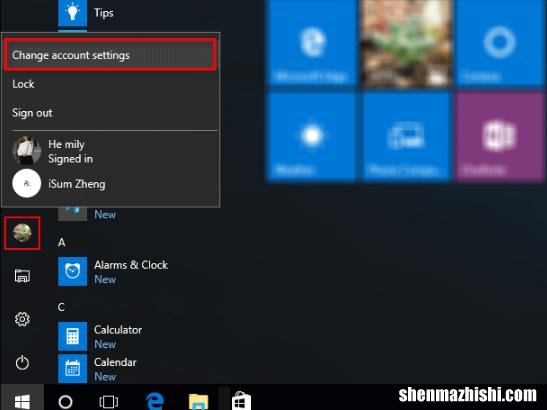This screenshot has width=547, height=410.
Task: Open the Microsoft Edge live tile
Action: pos(312,43)
